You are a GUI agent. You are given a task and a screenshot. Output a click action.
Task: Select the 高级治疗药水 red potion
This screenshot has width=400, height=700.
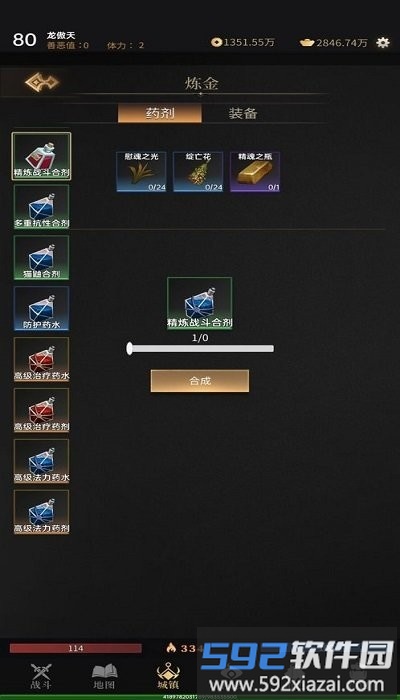41,359
